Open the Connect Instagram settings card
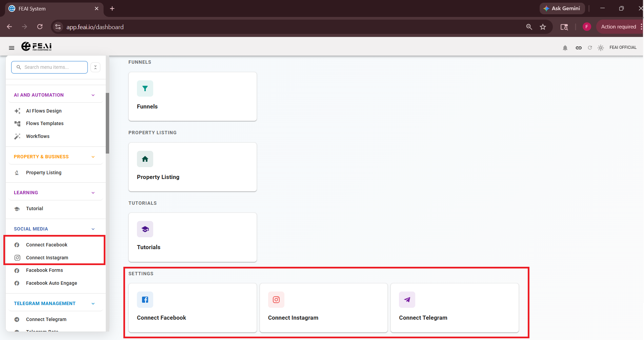 (324, 308)
